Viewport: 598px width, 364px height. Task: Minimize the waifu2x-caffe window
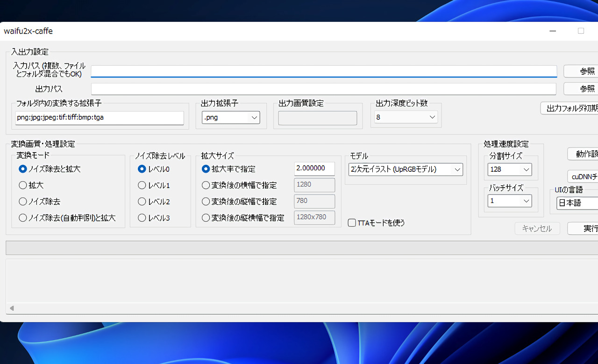pyautogui.click(x=553, y=31)
